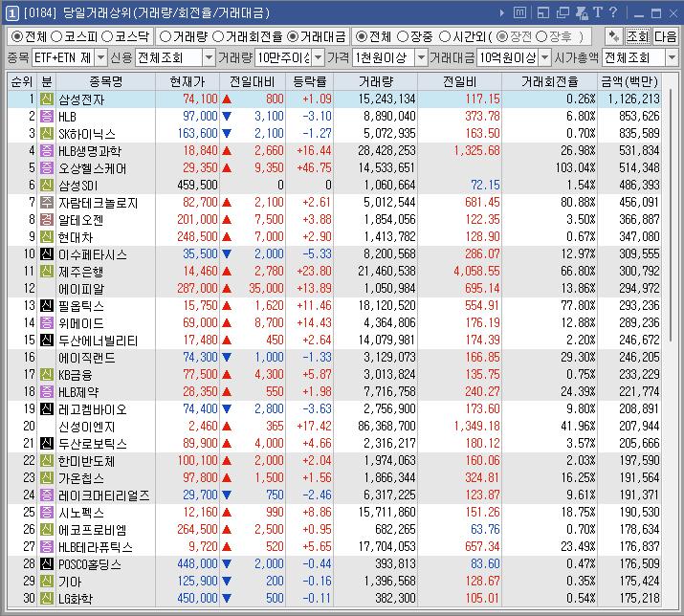Click the 증 badge beside 시노펙스

pyautogui.click(x=47, y=512)
